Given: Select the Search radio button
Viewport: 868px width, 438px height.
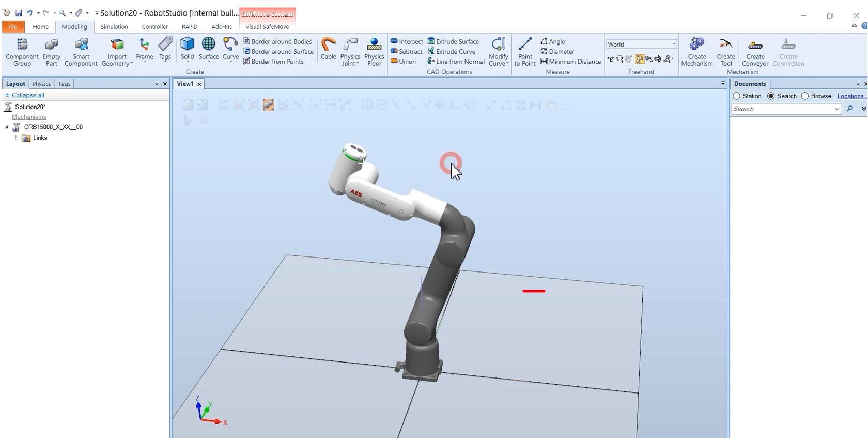Looking at the screenshot, I should pos(771,96).
